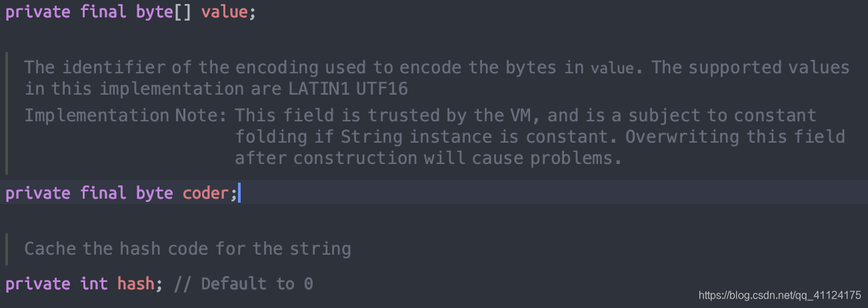Click the rendered doc bar beside hash comment
Viewport: 868px width, 308px height.
[x=7, y=249]
